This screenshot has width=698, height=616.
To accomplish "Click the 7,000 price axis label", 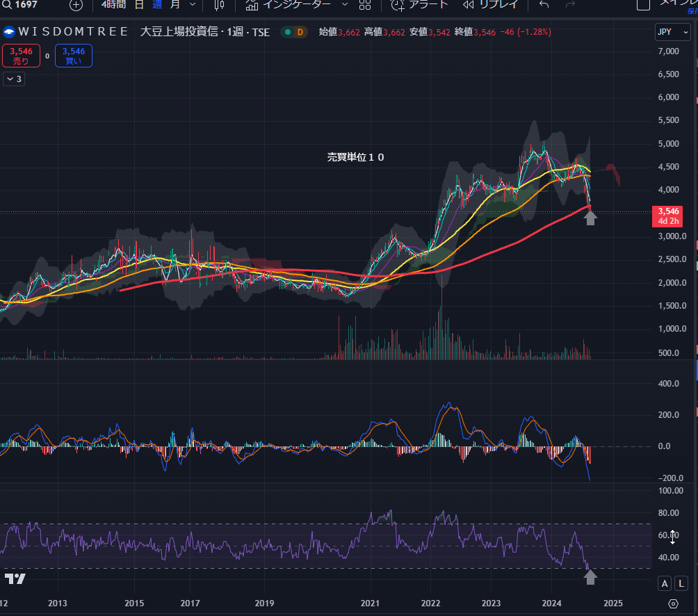I will pyautogui.click(x=669, y=51).
